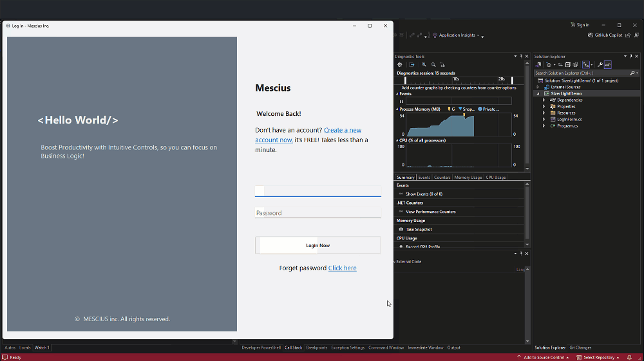Open Add to Source Control menu
Image resolution: width=644 pixels, height=361 pixels.
point(543,357)
